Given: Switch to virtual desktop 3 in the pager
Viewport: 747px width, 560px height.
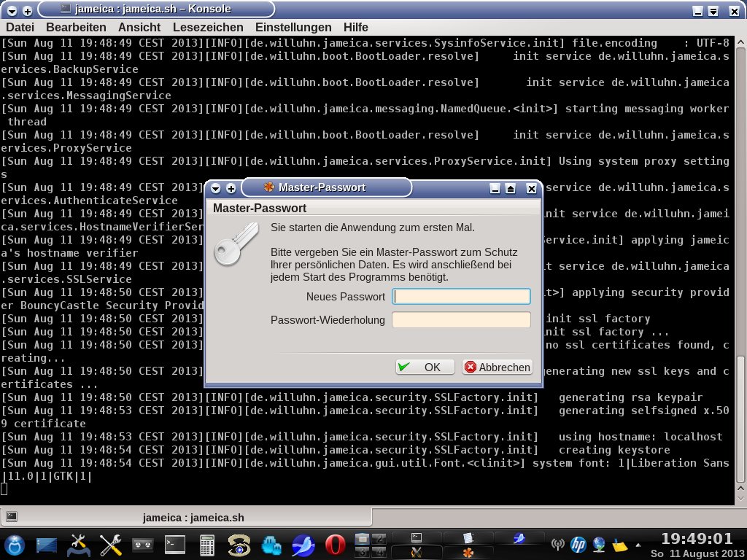Looking at the screenshot, I should (362, 551).
